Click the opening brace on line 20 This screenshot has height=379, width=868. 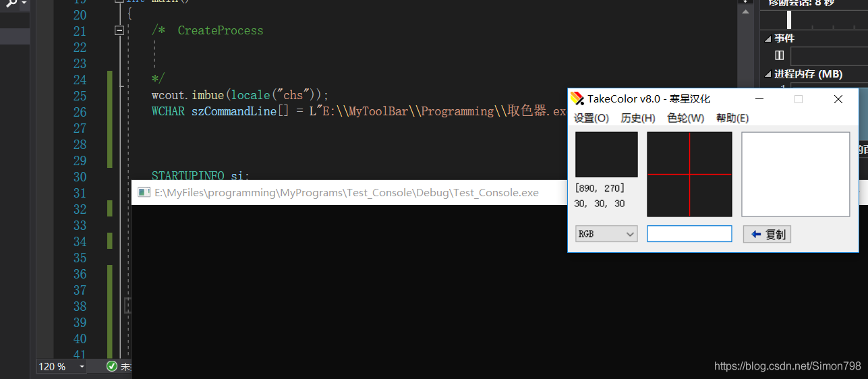pyautogui.click(x=129, y=14)
